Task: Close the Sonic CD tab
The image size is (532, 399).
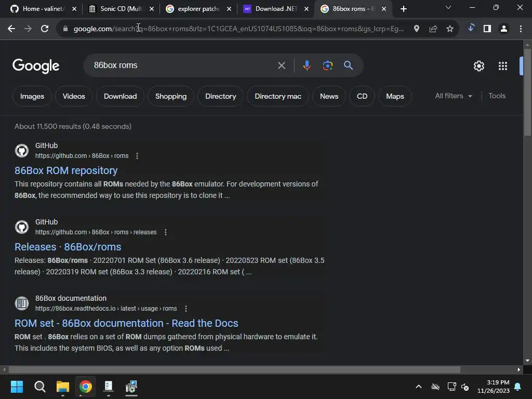Action: (152, 9)
